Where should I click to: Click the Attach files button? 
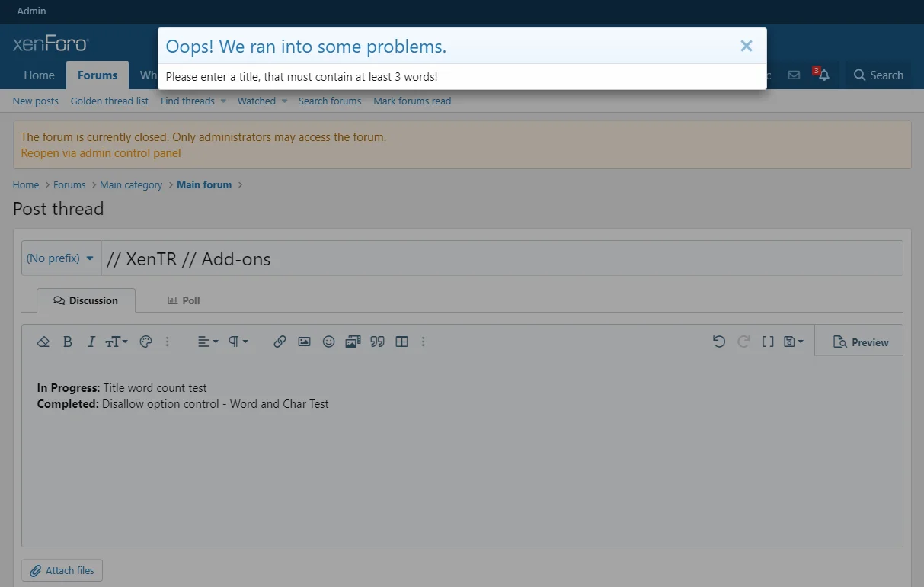pyautogui.click(x=62, y=570)
